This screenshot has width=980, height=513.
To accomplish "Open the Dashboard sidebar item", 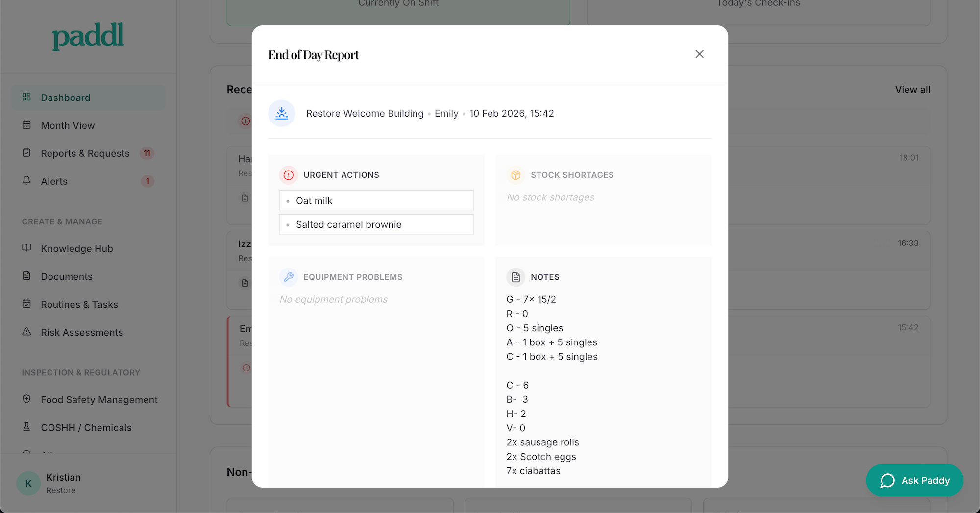I will coord(66,98).
